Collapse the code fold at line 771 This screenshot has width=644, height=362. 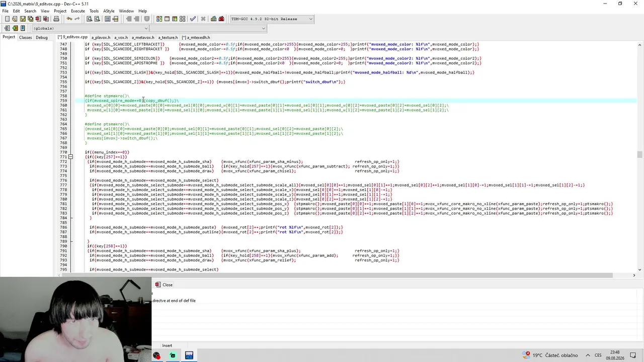pyautogui.click(x=70, y=157)
